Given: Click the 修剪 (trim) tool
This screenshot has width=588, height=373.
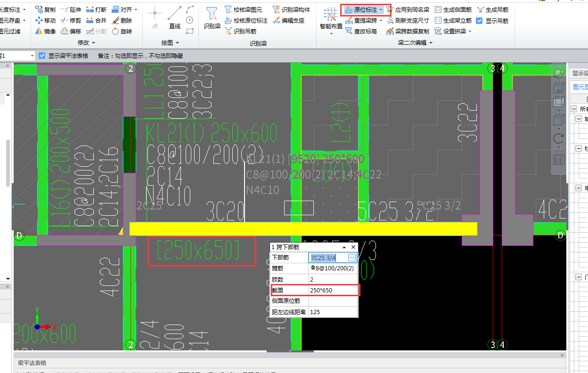Looking at the screenshot, I should click(x=71, y=20).
